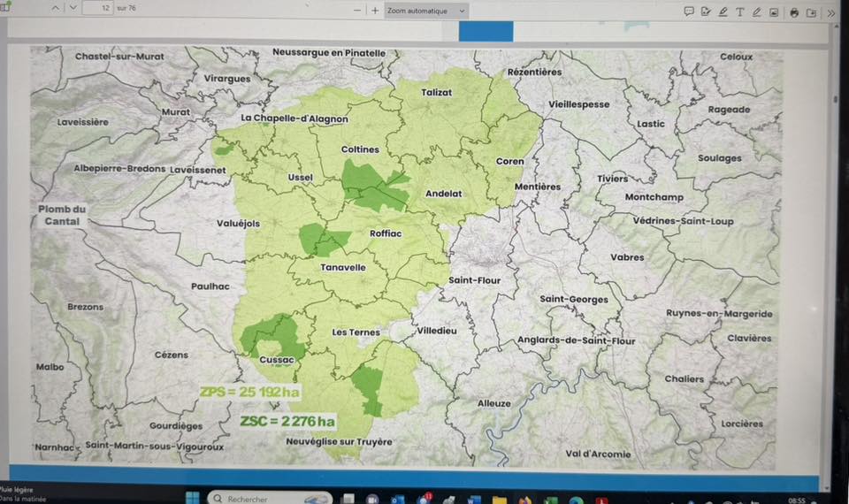849x504 pixels.
Task: Print the PDF document
Action: click(794, 11)
